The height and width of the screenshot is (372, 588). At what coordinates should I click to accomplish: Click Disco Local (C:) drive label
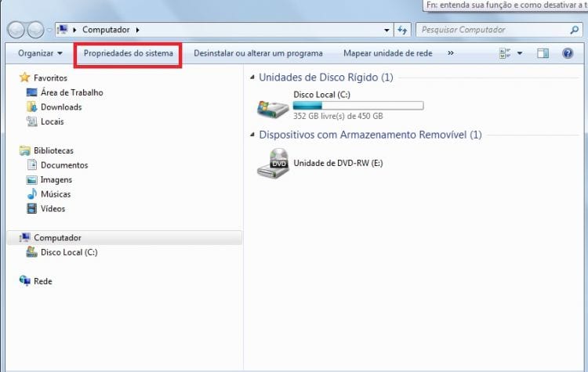coord(321,95)
